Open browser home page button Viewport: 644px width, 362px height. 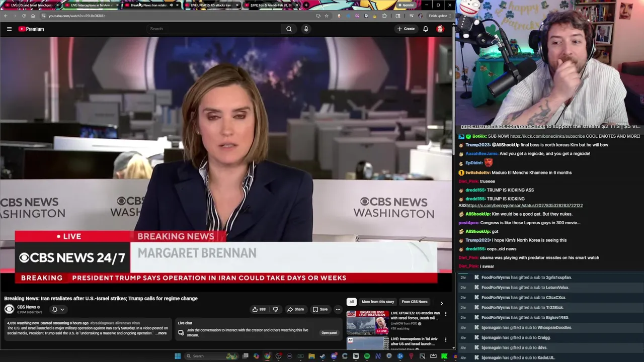(x=33, y=16)
